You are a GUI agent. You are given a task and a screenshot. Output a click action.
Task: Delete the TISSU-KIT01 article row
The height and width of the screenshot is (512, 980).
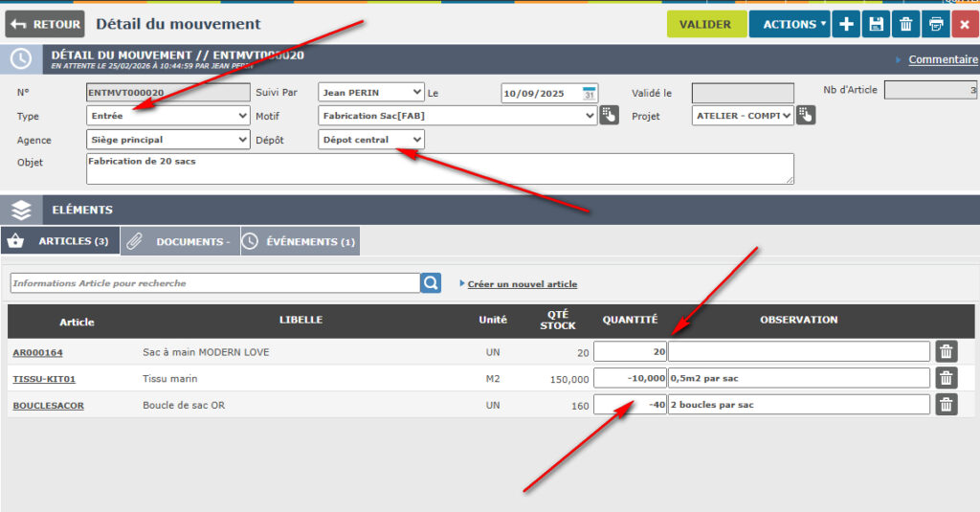[x=946, y=378]
